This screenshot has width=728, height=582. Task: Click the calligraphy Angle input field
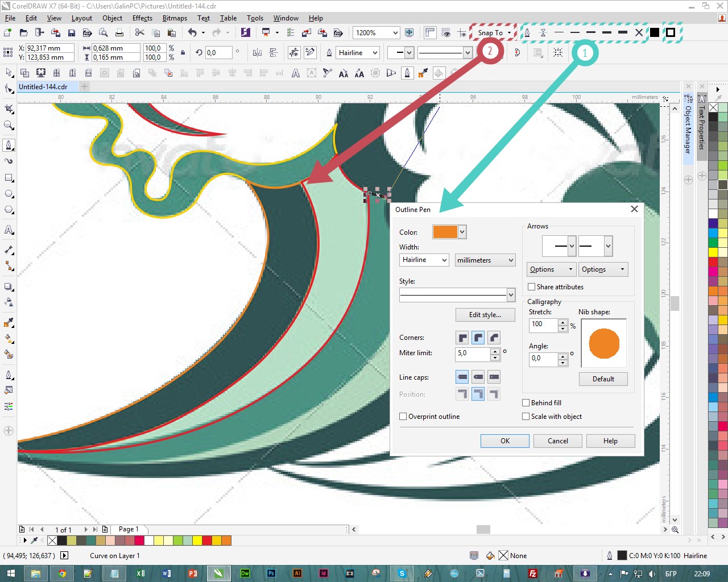543,359
